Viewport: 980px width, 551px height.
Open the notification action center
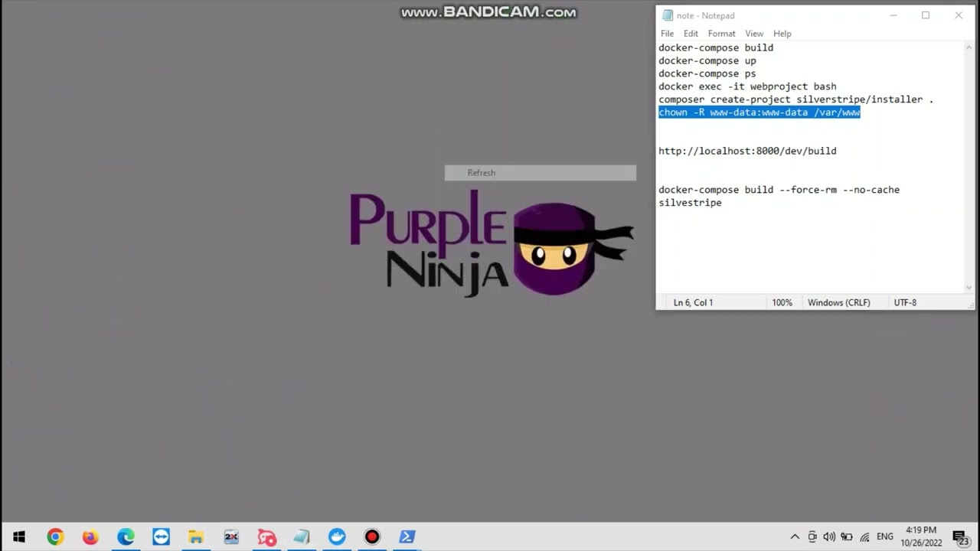point(960,537)
